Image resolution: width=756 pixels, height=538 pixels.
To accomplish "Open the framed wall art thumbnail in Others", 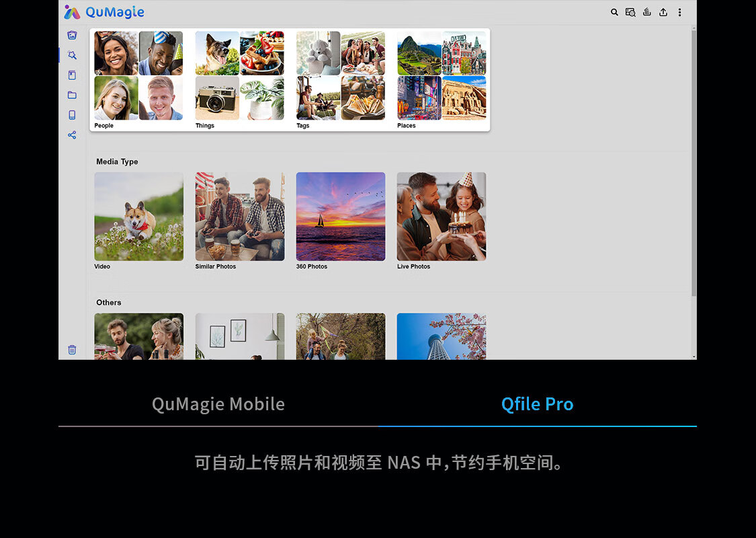I will click(240, 336).
